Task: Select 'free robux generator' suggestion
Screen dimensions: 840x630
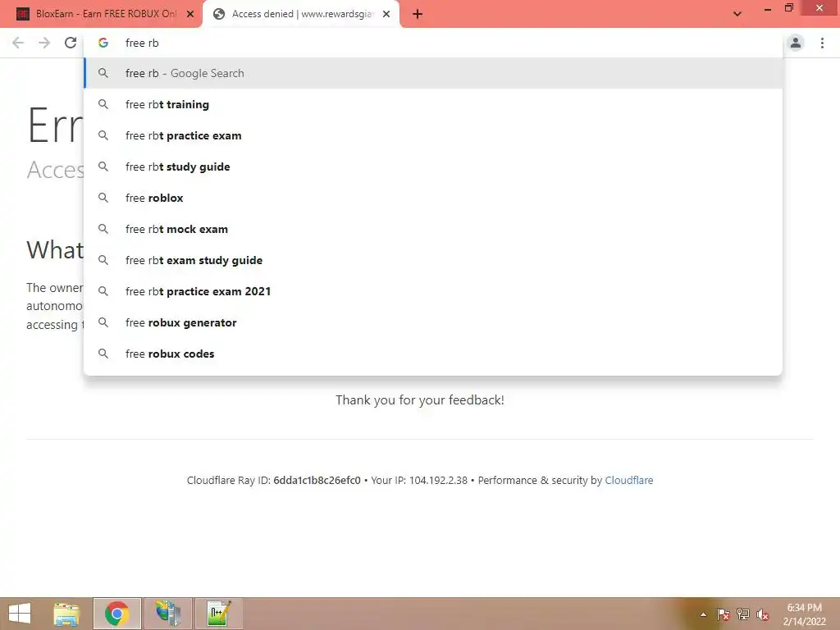Action: tap(433, 322)
